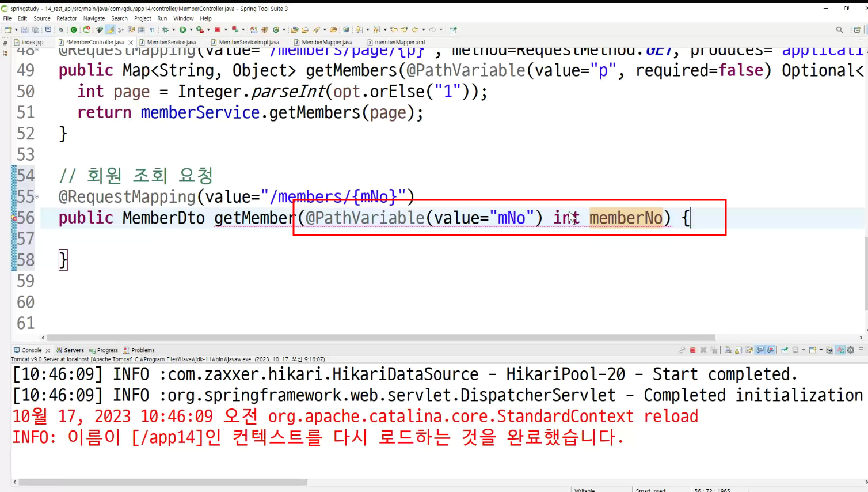Toggle Word Wrap in Console toolbar

click(x=749, y=350)
